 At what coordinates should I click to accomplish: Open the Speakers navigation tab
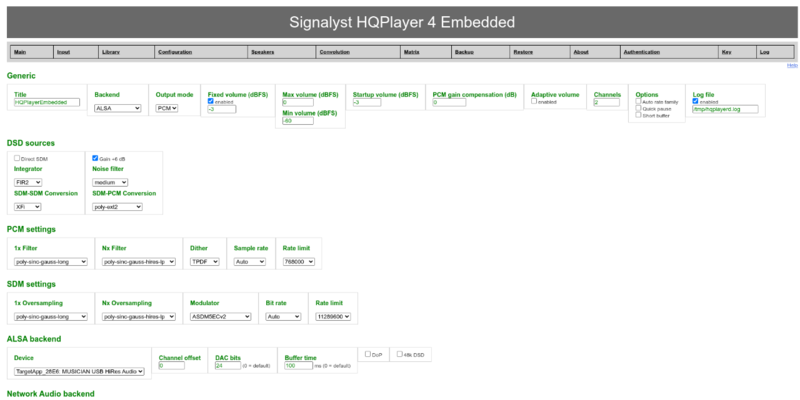[x=263, y=51]
